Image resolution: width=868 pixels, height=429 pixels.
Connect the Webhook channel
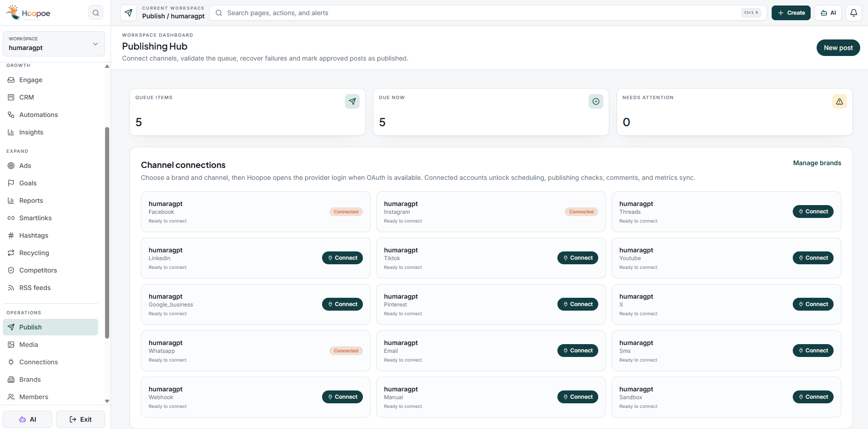coord(342,397)
